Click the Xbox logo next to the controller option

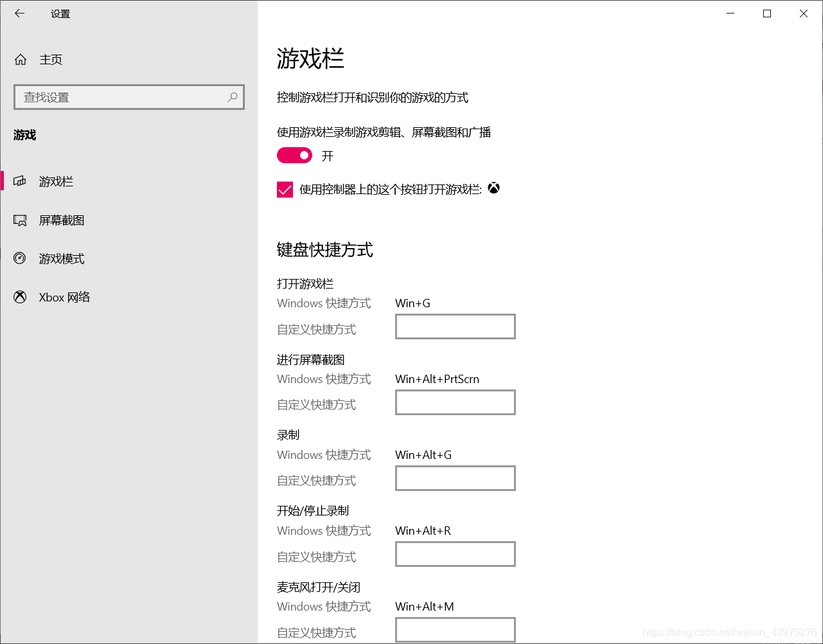pyautogui.click(x=493, y=188)
